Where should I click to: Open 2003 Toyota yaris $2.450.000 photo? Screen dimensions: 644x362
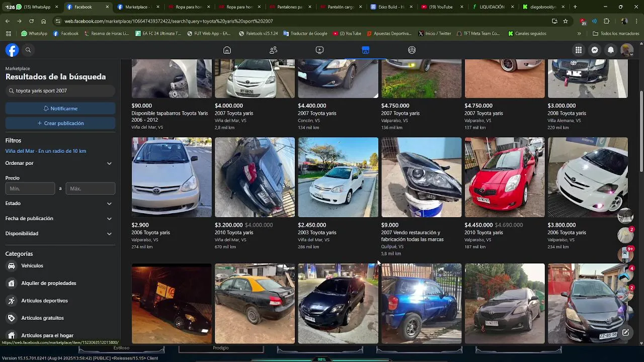338,177
